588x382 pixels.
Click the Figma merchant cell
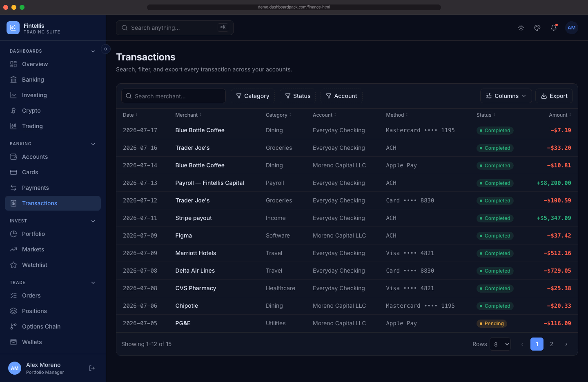click(184, 235)
